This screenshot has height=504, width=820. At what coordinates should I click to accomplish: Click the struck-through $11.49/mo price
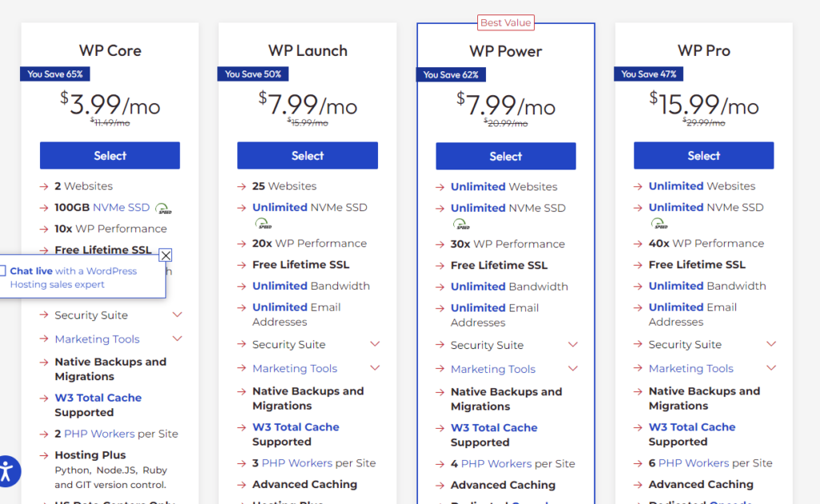(110, 122)
